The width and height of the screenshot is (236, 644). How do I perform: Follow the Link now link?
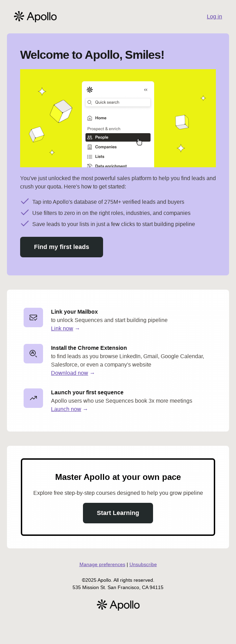tap(62, 329)
